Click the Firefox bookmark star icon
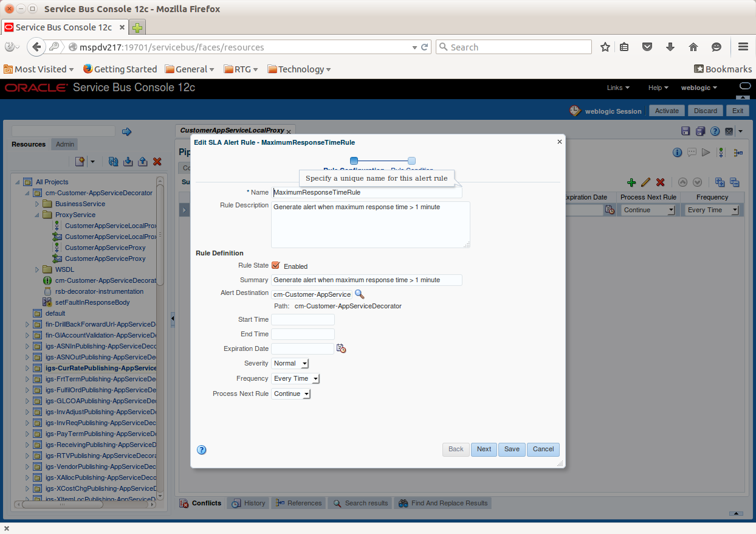 click(605, 47)
